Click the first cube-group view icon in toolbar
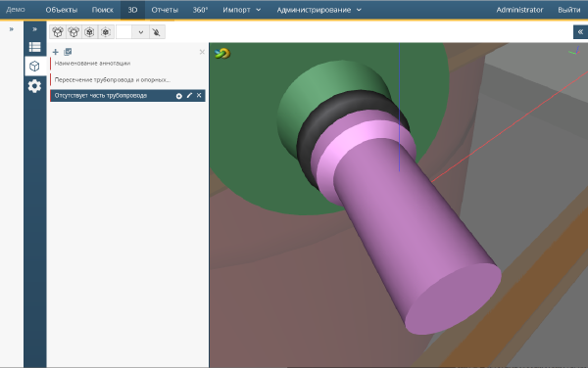 pyautogui.click(x=58, y=32)
